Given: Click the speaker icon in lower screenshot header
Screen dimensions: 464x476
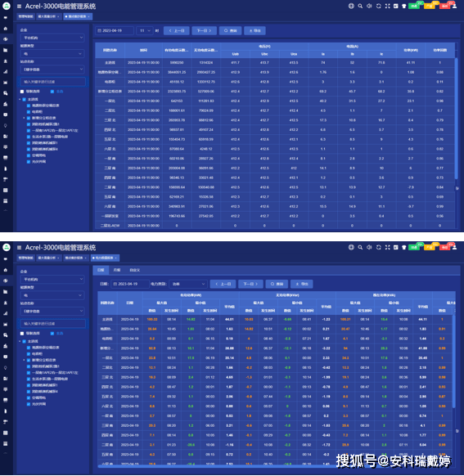Looking at the screenshot, I should pyautogui.click(x=369, y=247).
